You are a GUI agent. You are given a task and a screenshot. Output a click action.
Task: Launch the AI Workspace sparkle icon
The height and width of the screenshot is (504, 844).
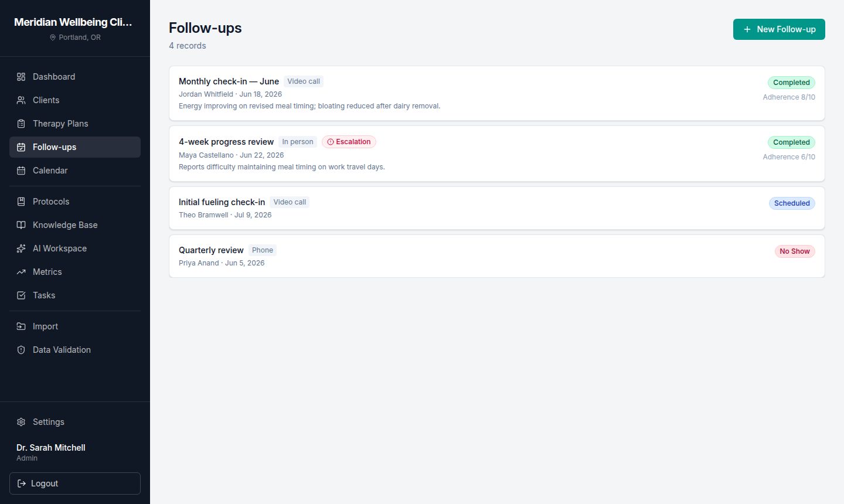coord(21,248)
